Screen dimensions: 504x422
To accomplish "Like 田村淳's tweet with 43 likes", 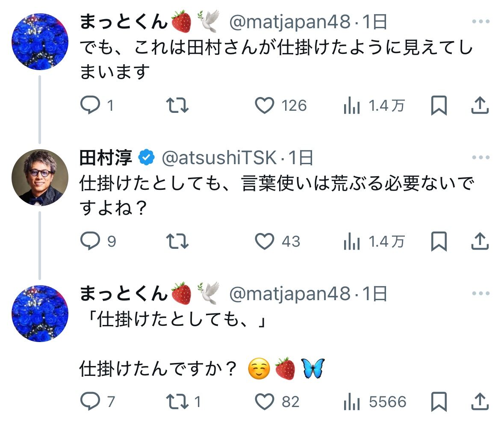I will point(264,242).
